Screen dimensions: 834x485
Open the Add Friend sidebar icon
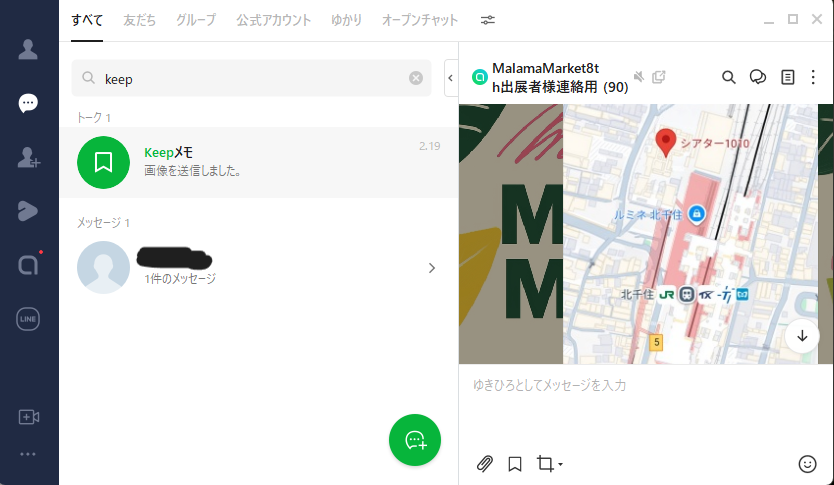point(28,157)
